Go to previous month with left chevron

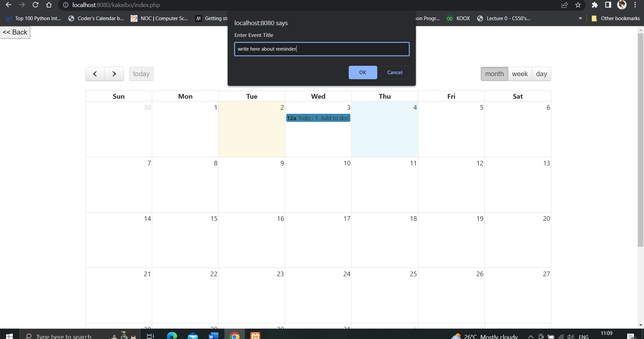(x=95, y=74)
